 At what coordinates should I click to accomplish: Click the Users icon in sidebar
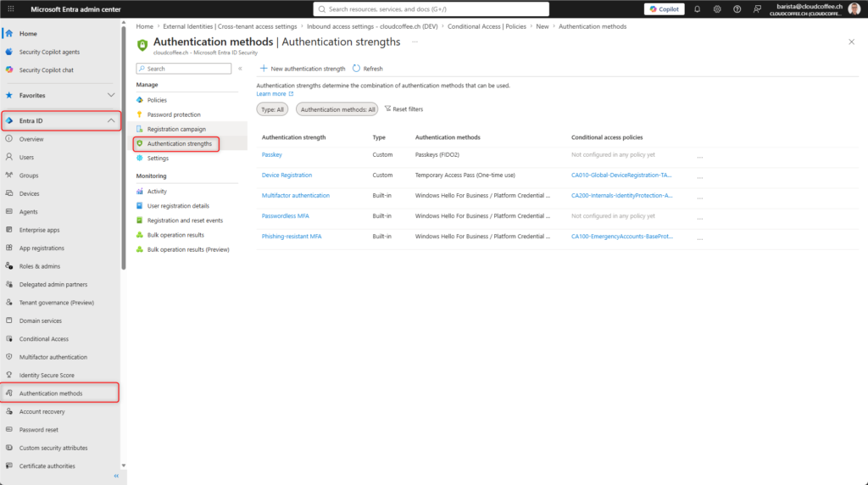8,157
